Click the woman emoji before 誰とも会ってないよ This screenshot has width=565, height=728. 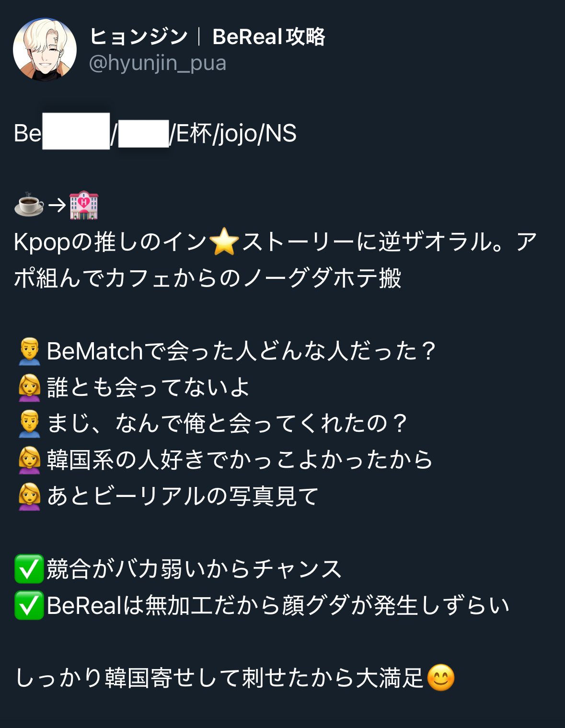click(x=30, y=388)
